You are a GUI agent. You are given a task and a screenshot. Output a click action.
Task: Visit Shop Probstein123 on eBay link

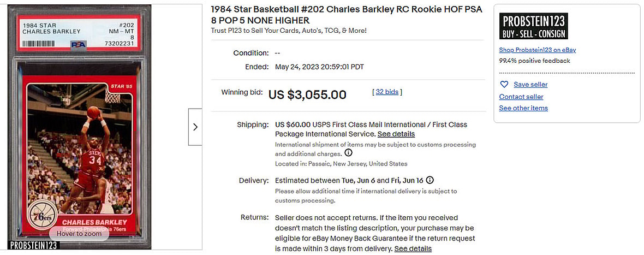pyautogui.click(x=537, y=50)
